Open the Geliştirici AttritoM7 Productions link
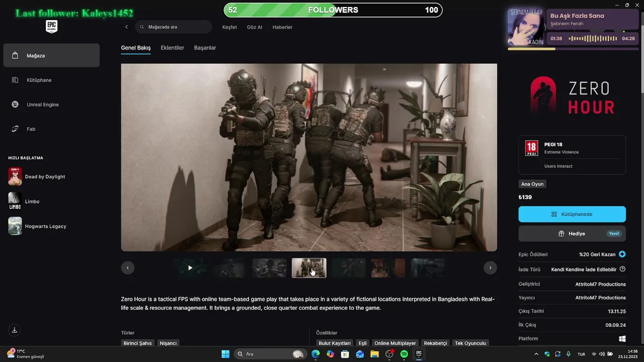644x362 pixels. (600, 284)
